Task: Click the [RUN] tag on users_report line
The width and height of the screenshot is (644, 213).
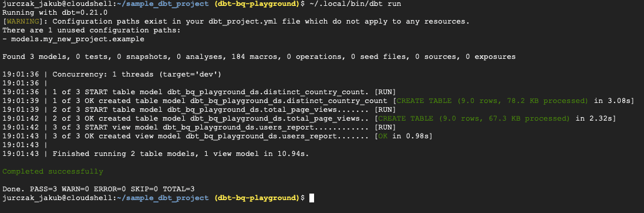Action: click(385, 127)
